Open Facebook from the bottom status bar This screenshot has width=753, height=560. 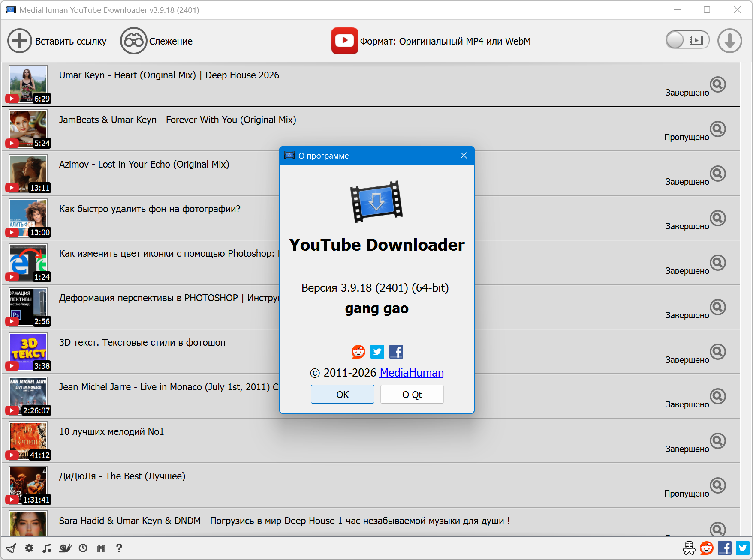(x=725, y=548)
